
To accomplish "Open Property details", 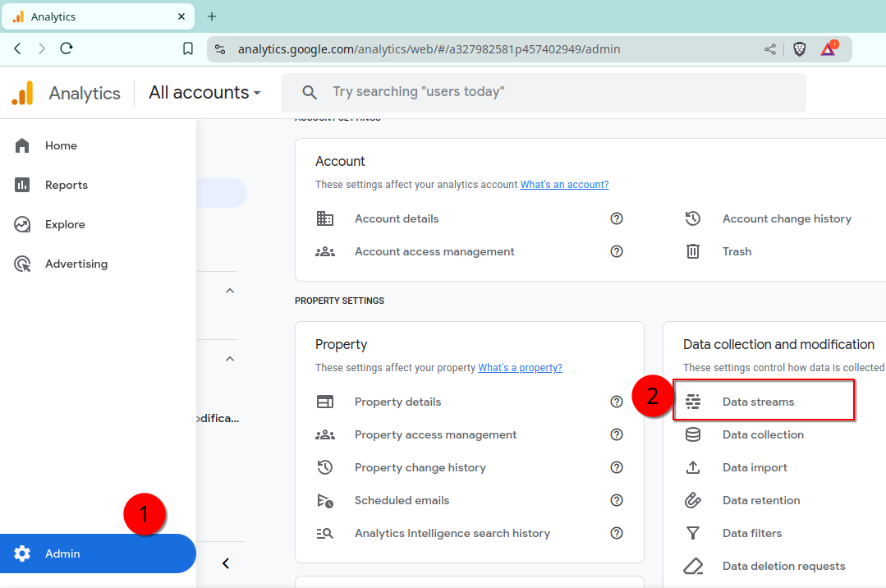I will click(x=397, y=402).
